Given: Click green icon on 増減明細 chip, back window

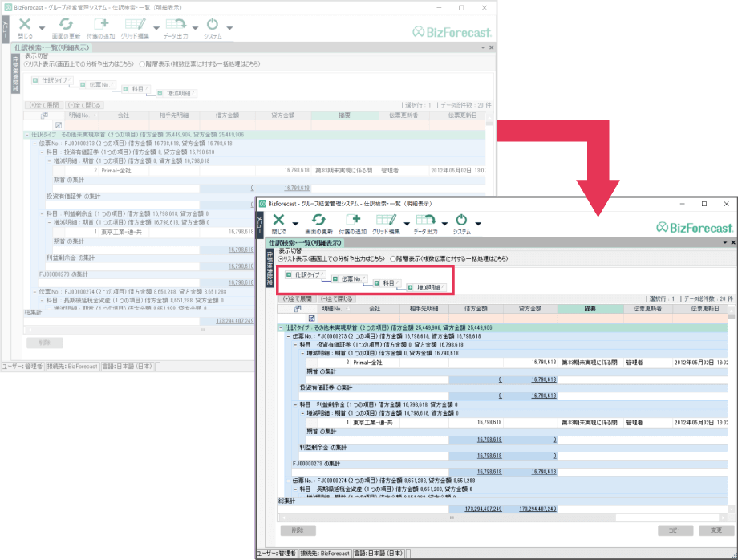Looking at the screenshot, I should (x=160, y=93).
